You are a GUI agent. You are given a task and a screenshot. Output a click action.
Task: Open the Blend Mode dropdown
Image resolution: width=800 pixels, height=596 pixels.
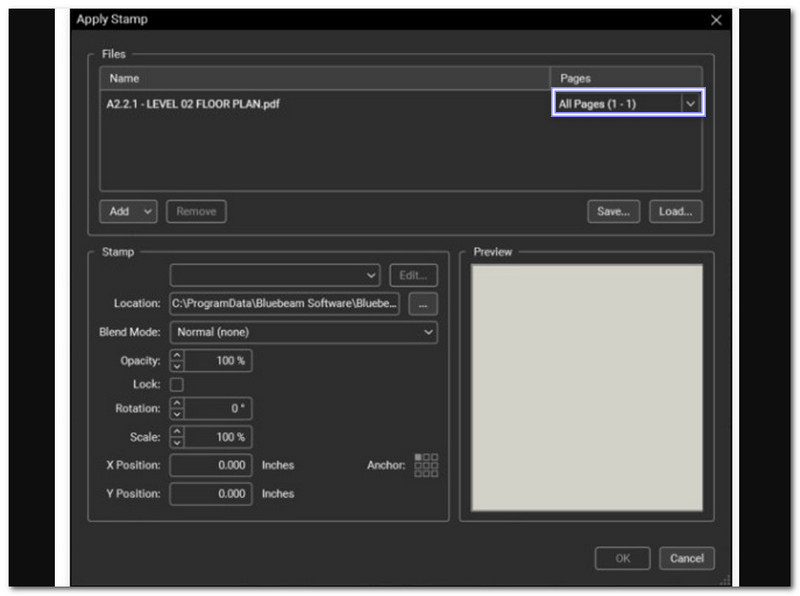304,332
